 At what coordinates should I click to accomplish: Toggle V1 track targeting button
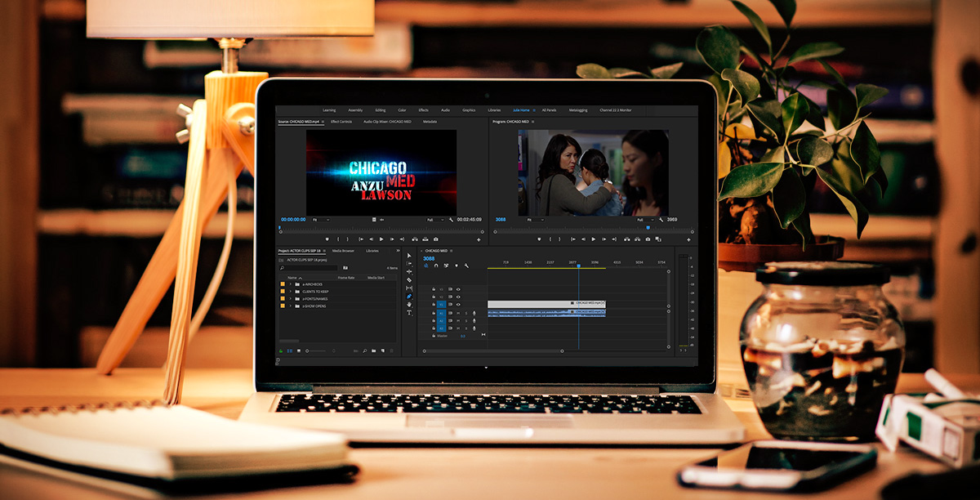442,304
